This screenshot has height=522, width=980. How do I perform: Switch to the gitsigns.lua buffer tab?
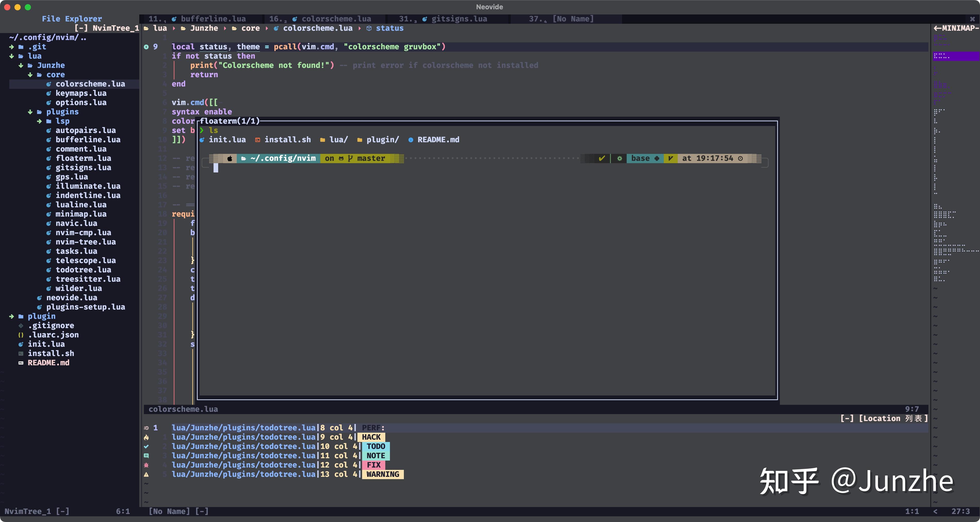click(459, 19)
